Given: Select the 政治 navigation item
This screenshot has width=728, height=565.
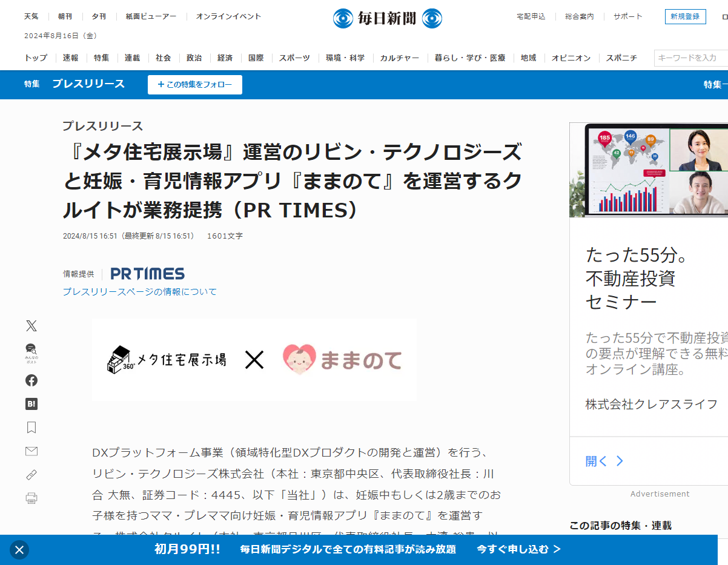Looking at the screenshot, I should click(x=194, y=58).
